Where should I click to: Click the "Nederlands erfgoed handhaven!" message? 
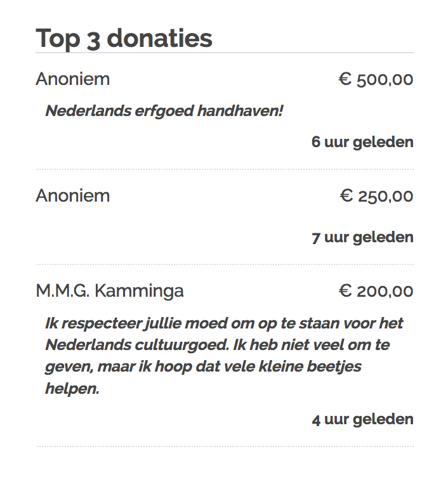pyautogui.click(x=164, y=112)
